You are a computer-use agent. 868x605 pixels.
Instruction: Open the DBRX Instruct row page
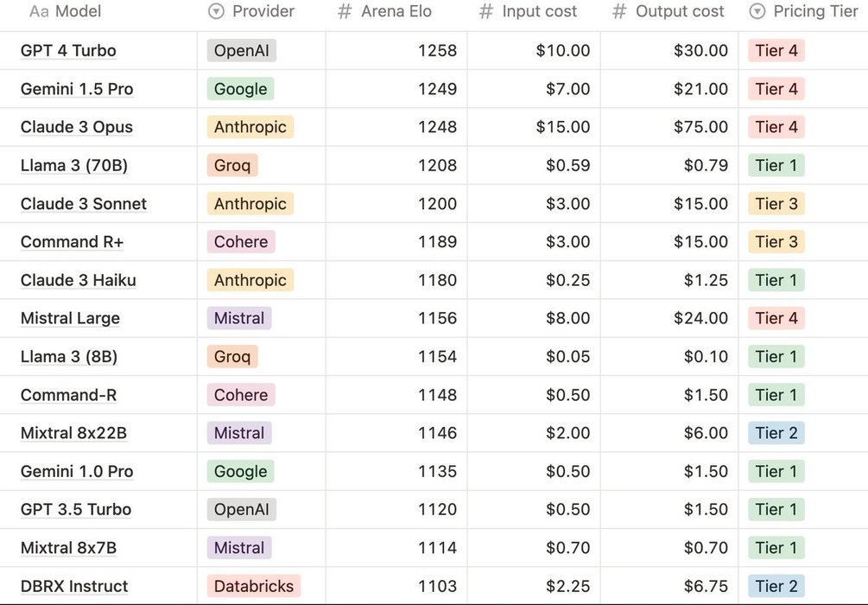point(74,586)
